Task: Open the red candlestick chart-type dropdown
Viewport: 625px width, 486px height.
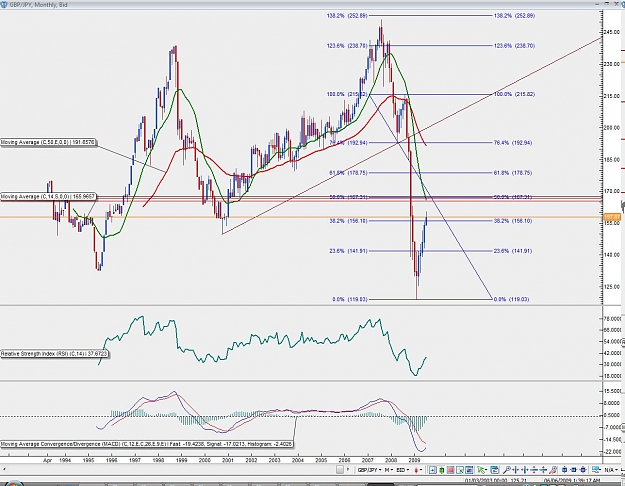Action: 418,470
